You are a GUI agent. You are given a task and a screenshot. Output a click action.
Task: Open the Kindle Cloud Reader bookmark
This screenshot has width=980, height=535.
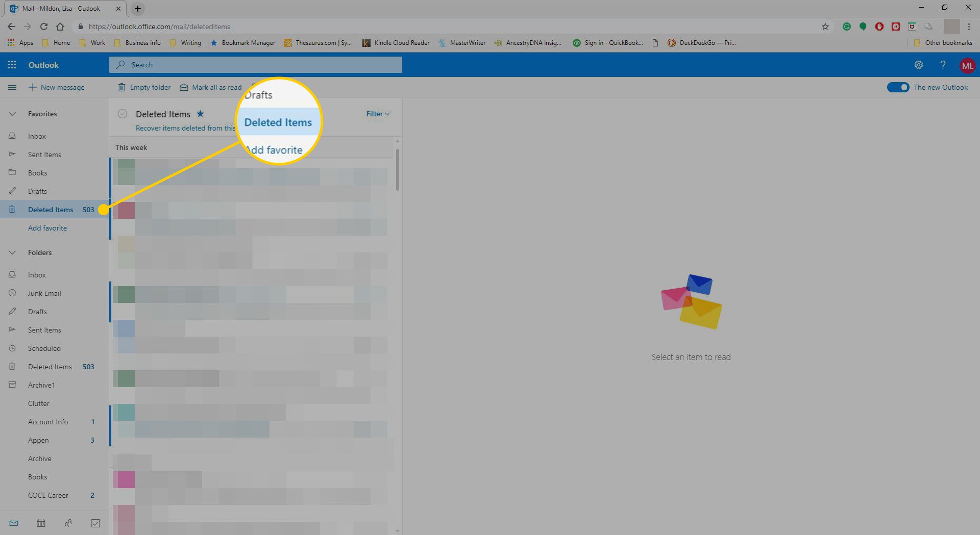(x=396, y=43)
